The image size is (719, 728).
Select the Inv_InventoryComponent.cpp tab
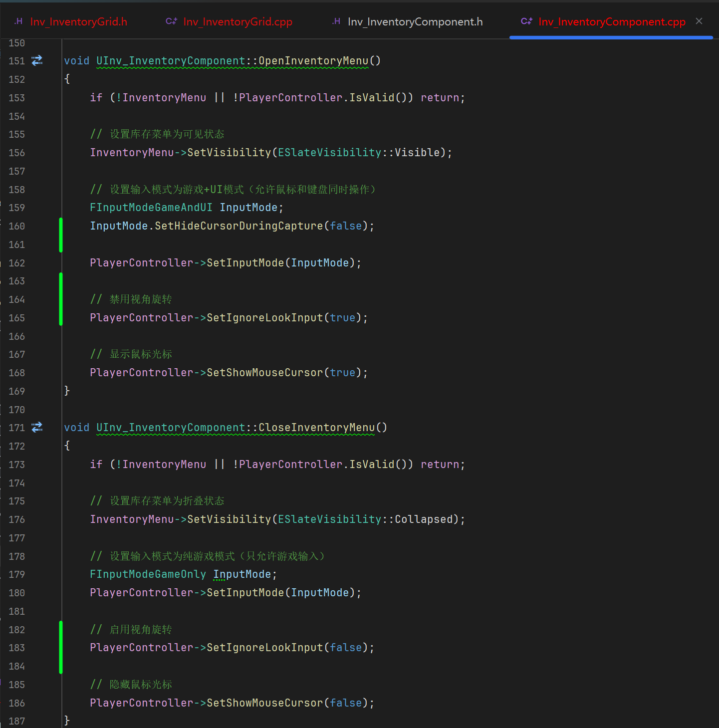[x=612, y=22]
